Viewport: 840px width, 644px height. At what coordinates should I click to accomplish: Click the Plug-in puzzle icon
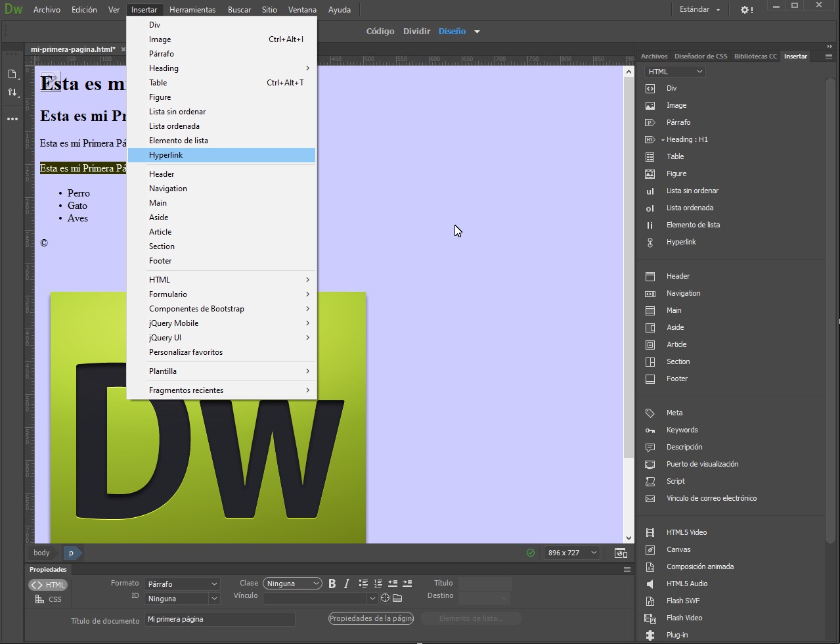650,635
